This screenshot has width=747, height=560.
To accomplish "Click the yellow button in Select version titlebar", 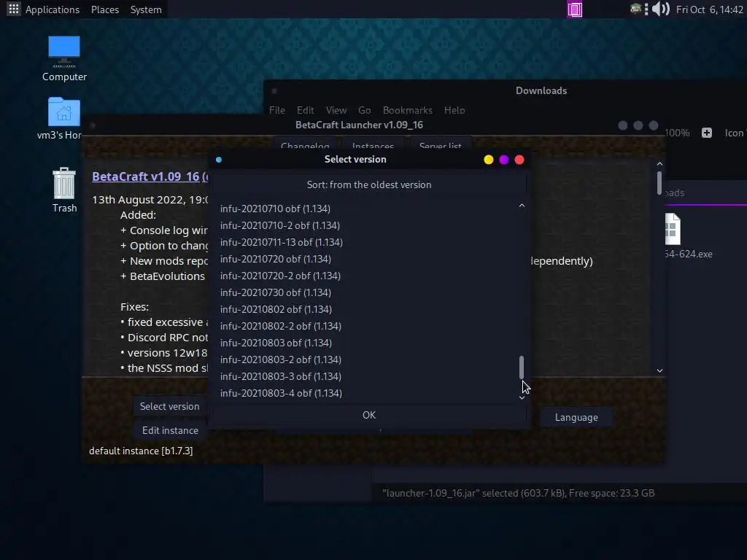I will pos(488,160).
